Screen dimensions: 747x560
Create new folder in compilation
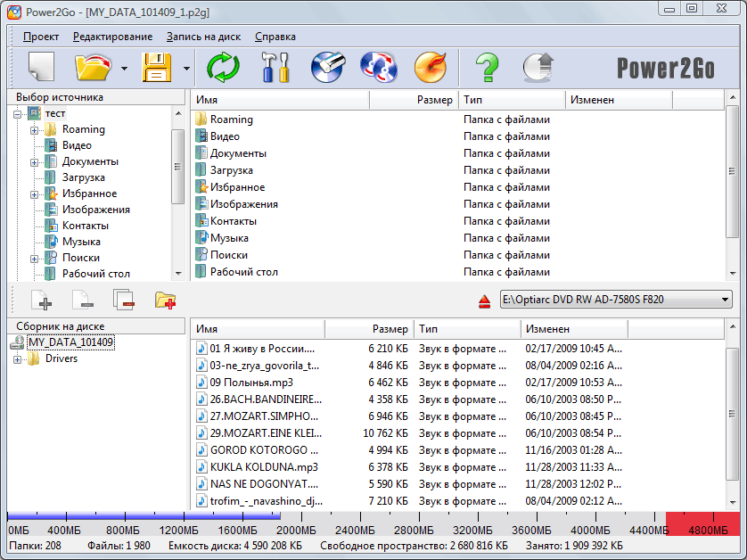pyautogui.click(x=165, y=301)
